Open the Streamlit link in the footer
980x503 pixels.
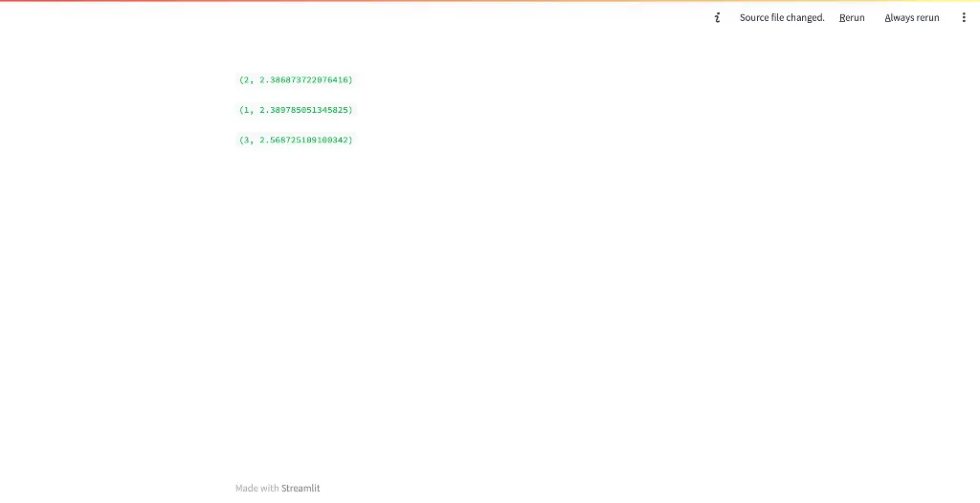(x=301, y=488)
